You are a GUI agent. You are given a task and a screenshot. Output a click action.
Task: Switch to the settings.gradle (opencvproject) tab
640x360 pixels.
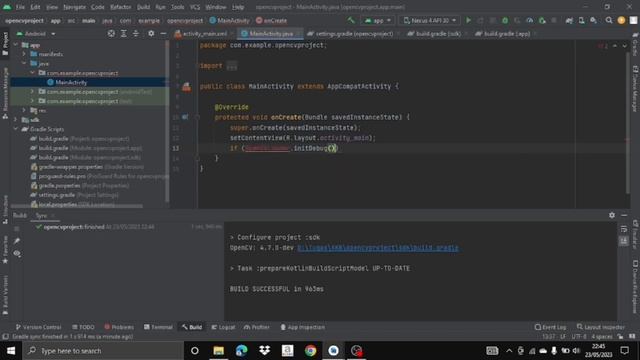click(354, 33)
